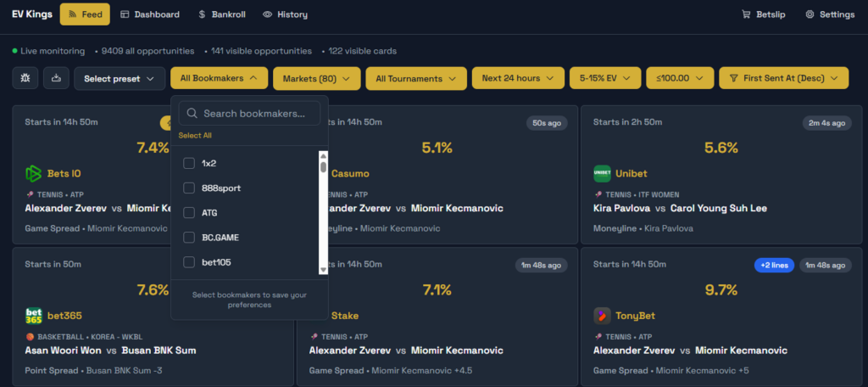Open Betslip via cart icon

point(746,14)
